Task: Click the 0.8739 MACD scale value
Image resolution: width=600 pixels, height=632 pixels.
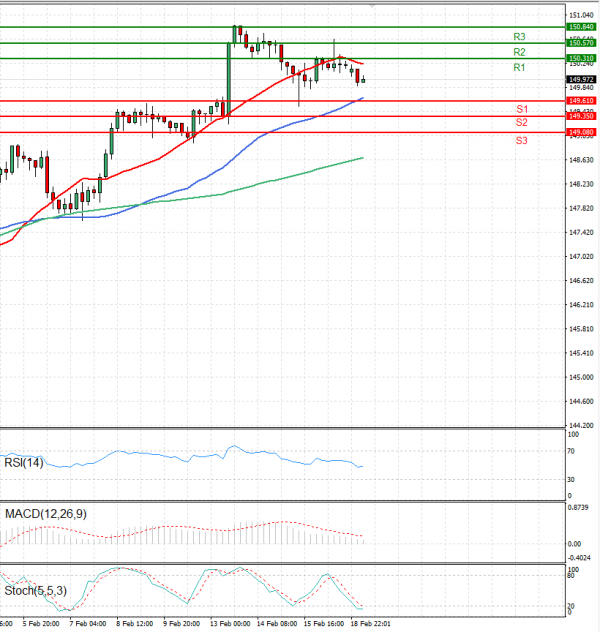Action: coord(578,507)
